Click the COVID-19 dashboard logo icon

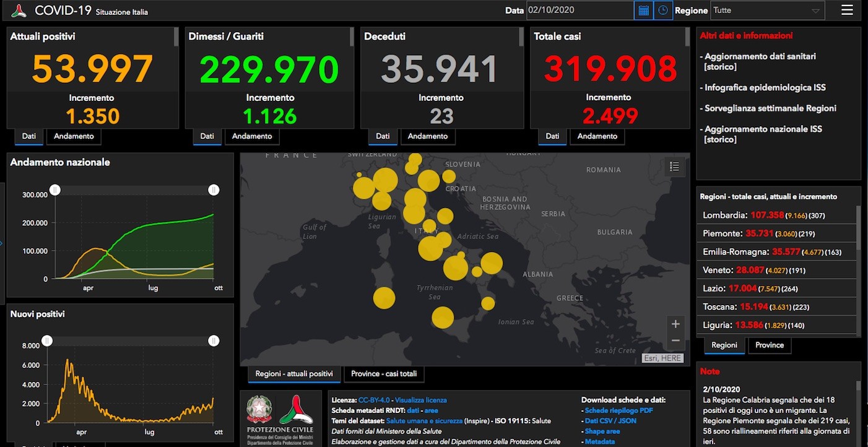[19, 11]
